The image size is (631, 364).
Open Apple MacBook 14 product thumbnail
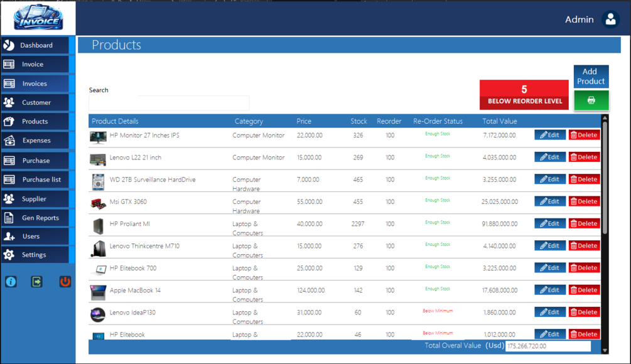[x=98, y=292]
